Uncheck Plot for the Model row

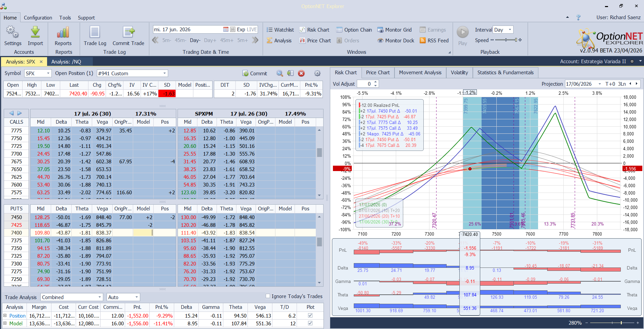(x=310, y=323)
